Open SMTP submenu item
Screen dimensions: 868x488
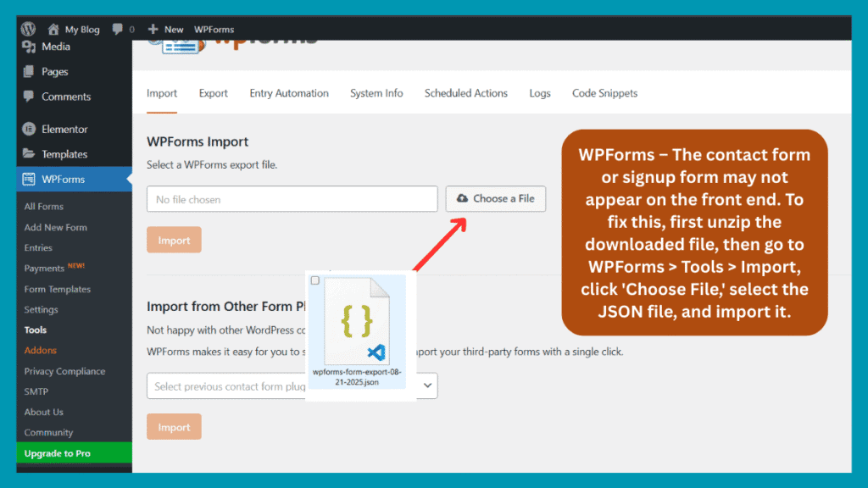point(36,391)
